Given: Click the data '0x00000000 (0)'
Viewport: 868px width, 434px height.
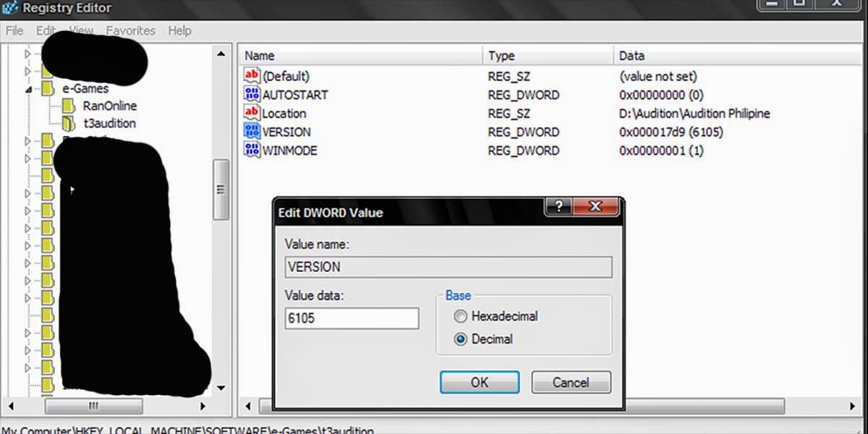Looking at the screenshot, I should coord(661,95).
